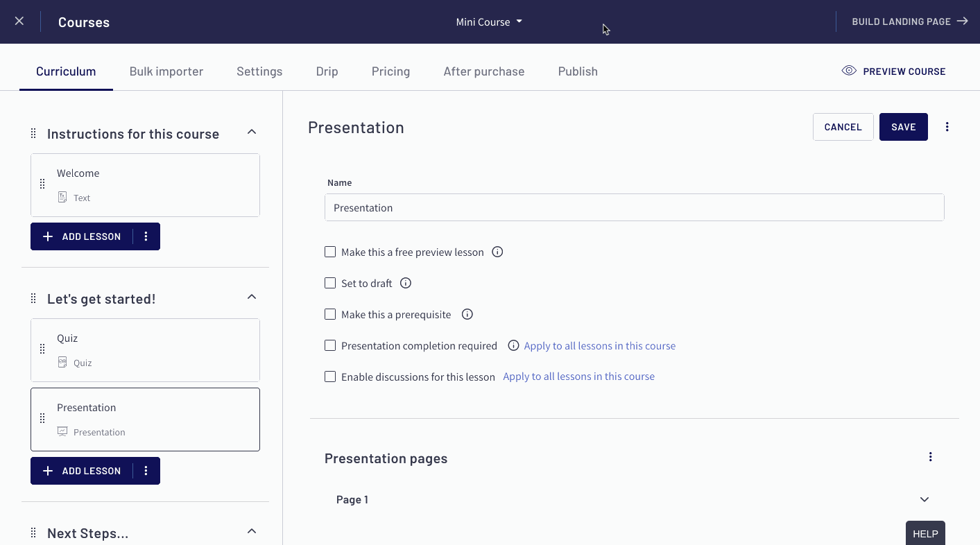Open the Bulk importer tab

[x=166, y=71]
